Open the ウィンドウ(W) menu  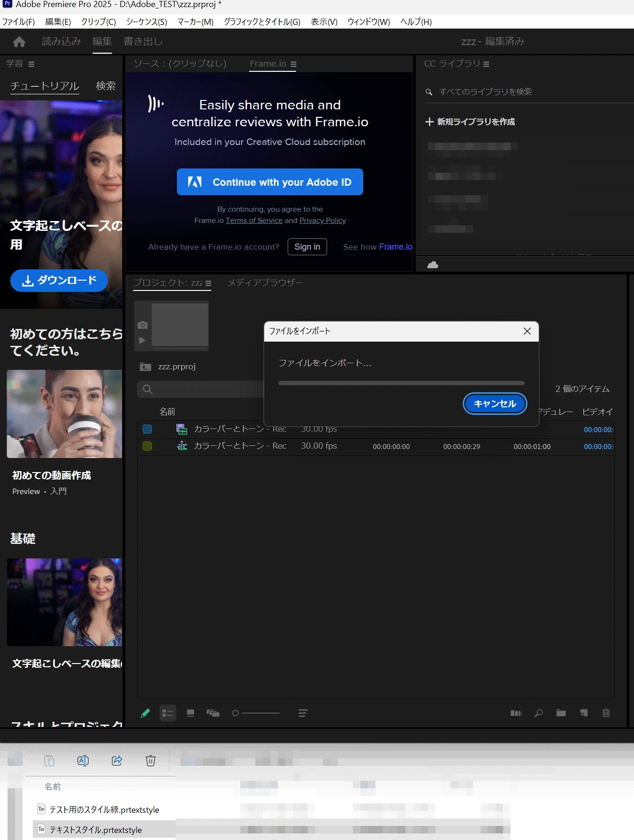click(x=368, y=22)
